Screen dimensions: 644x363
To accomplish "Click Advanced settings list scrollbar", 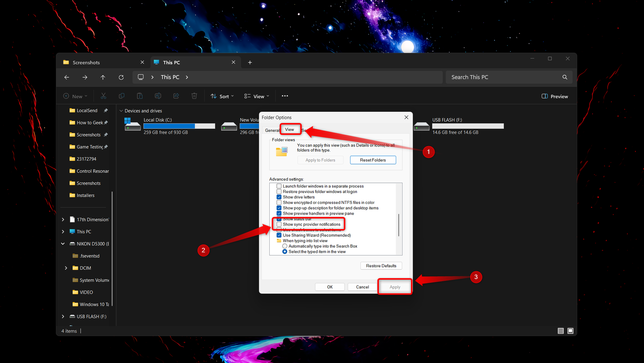I will (x=398, y=225).
